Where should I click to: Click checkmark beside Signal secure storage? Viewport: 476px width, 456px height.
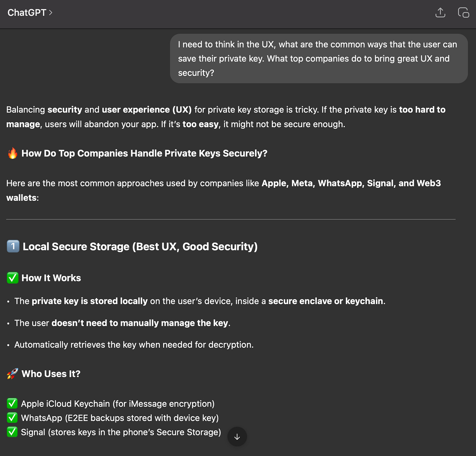(12, 432)
